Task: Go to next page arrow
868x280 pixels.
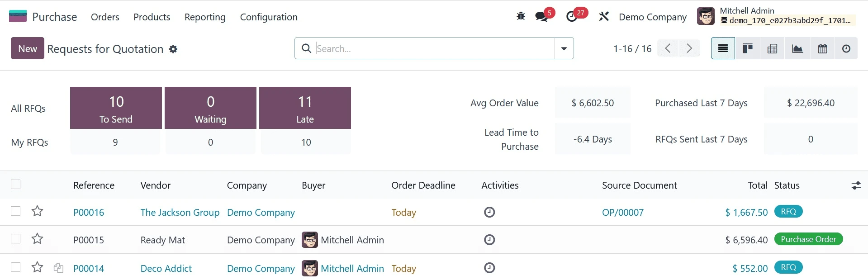Action: (689, 48)
